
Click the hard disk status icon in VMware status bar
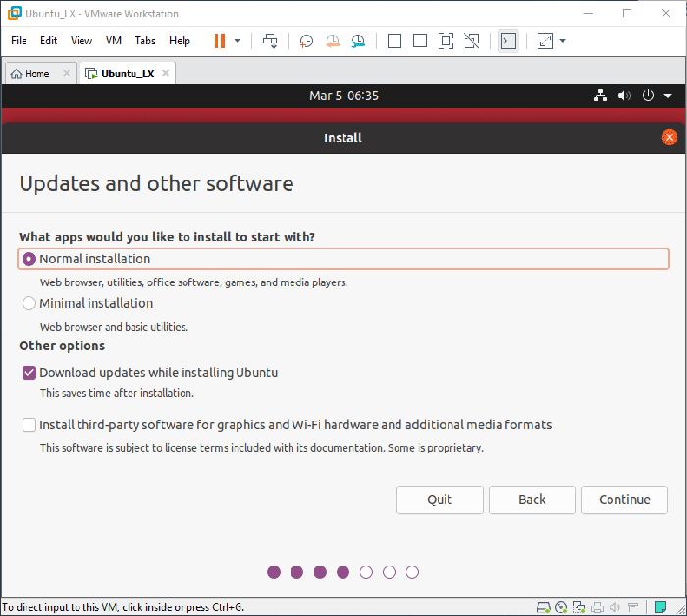pyautogui.click(x=544, y=607)
